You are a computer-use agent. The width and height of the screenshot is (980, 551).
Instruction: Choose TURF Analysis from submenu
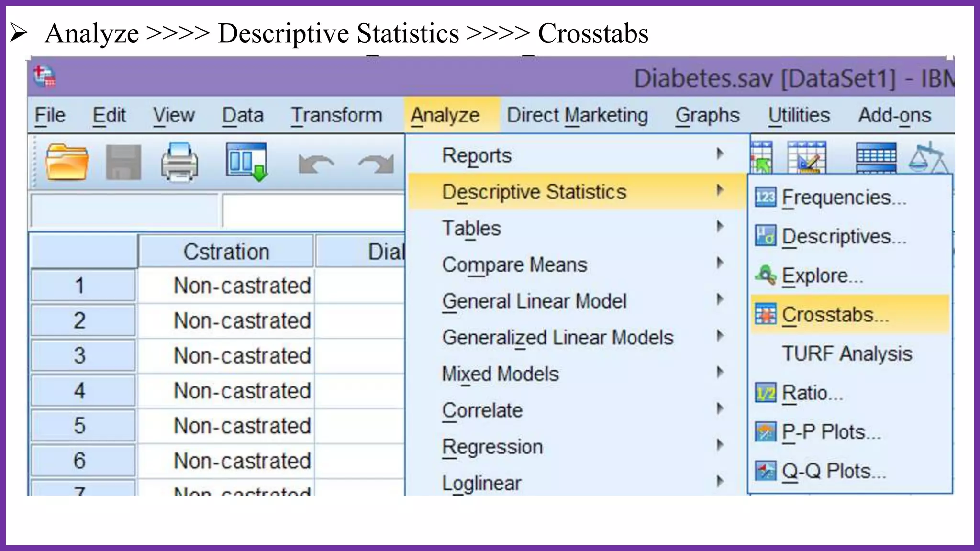[850, 353]
